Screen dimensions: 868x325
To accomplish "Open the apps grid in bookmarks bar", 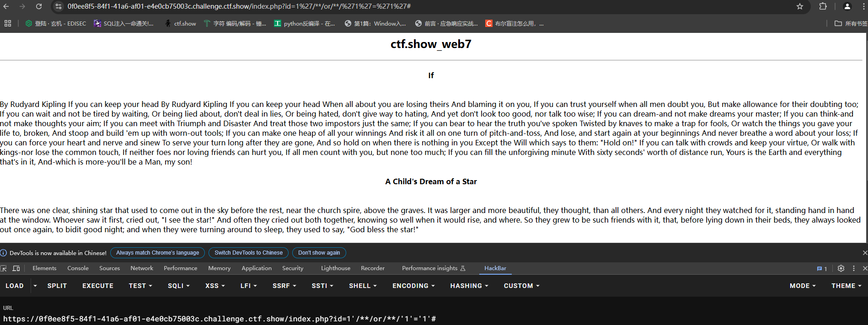I will 8,23.
